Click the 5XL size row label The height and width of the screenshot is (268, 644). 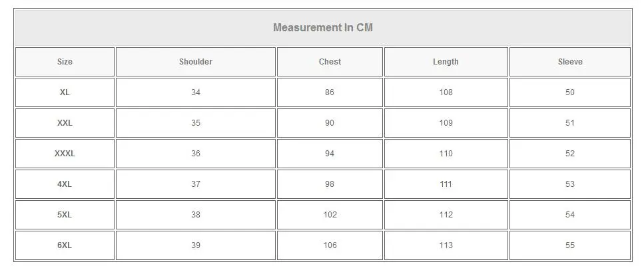[x=65, y=215]
